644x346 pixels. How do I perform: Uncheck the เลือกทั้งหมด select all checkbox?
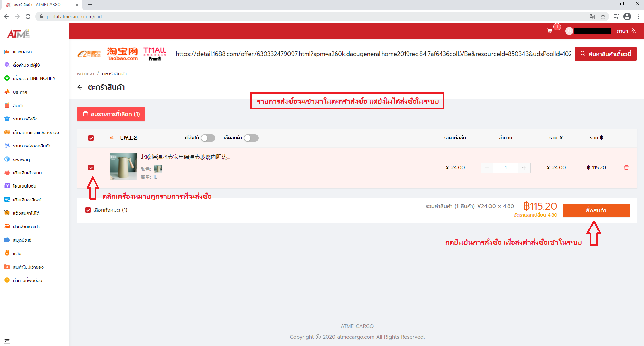pyautogui.click(x=88, y=210)
